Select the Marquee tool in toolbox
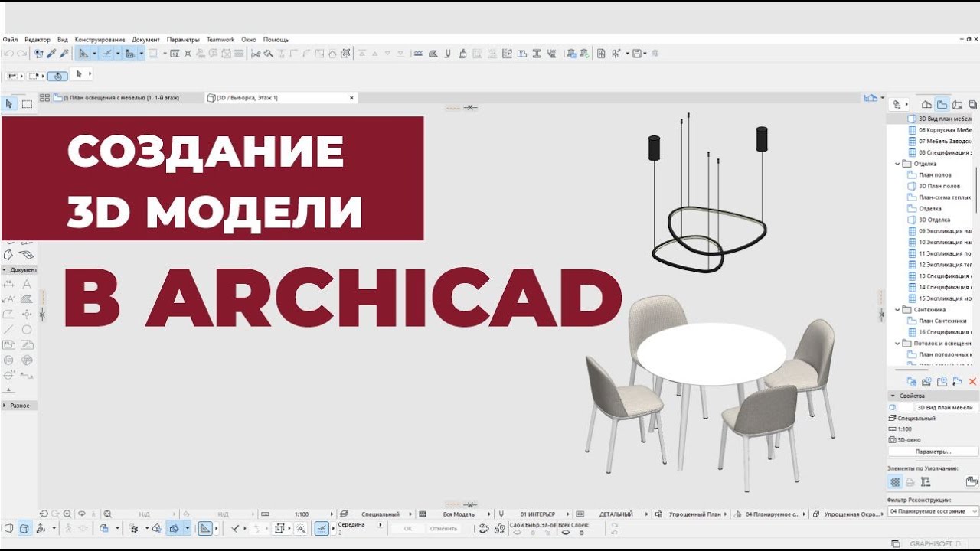This screenshot has height=551, width=980. 27,104
